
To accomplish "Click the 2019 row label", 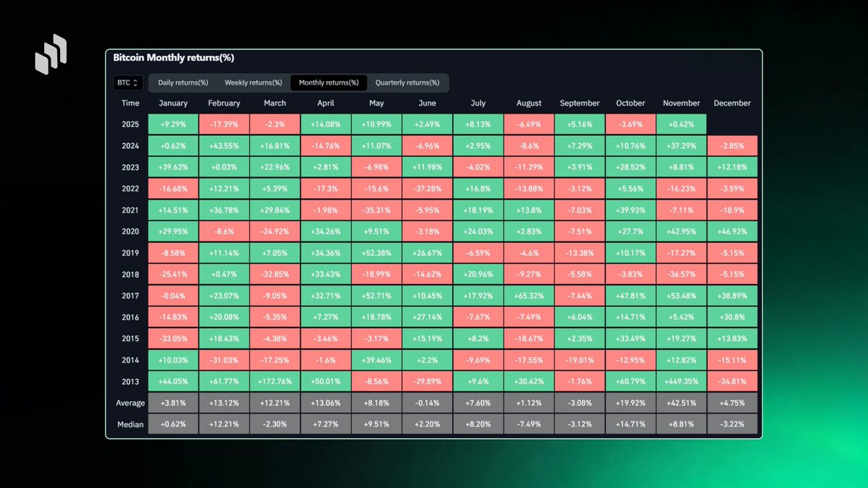I will click(x=130, y=252).
